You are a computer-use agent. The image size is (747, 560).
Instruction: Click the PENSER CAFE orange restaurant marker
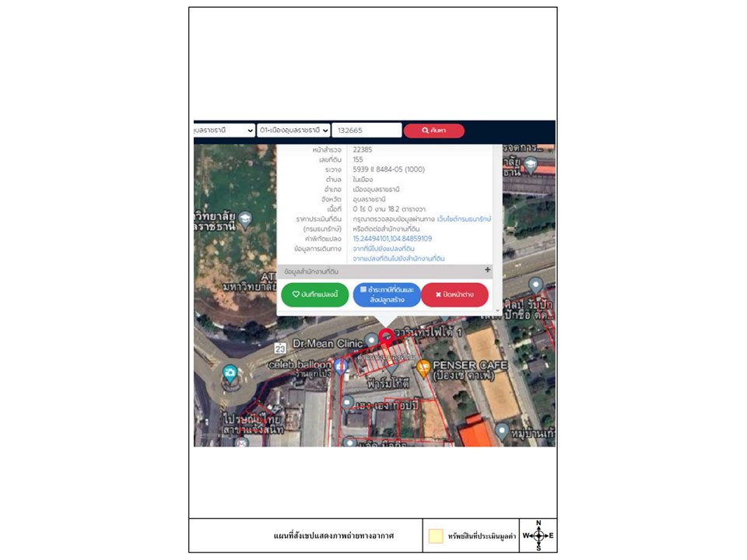pos(423,365)
